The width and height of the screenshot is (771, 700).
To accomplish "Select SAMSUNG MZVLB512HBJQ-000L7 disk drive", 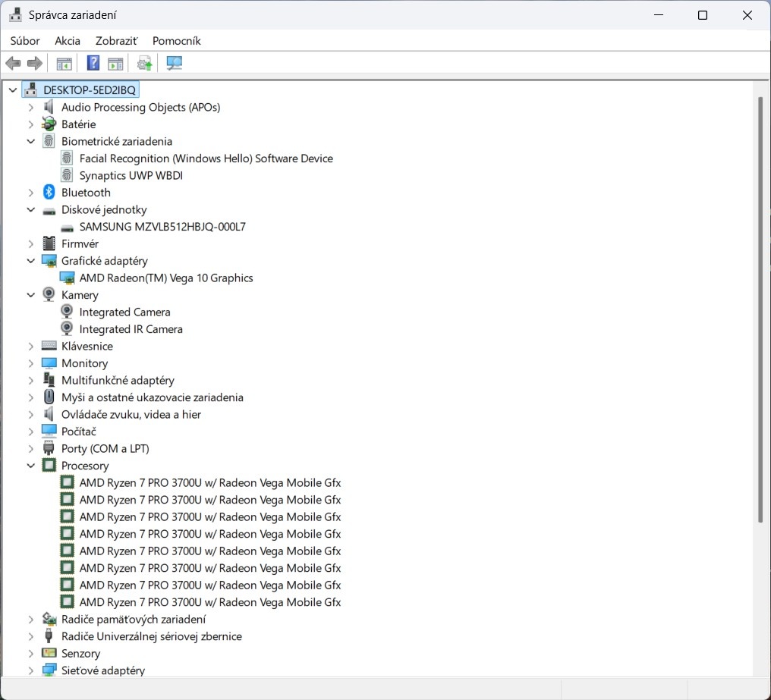I will coord(162,227).
